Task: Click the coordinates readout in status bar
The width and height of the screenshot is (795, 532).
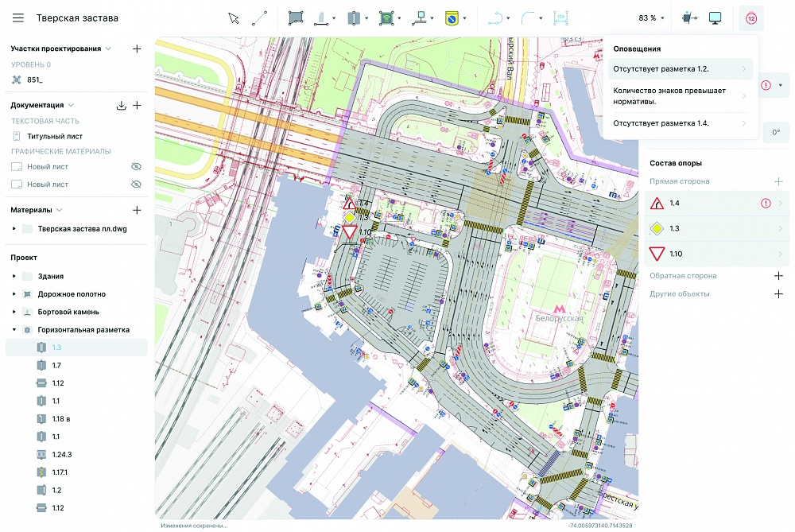Action: tap(599, 526)
